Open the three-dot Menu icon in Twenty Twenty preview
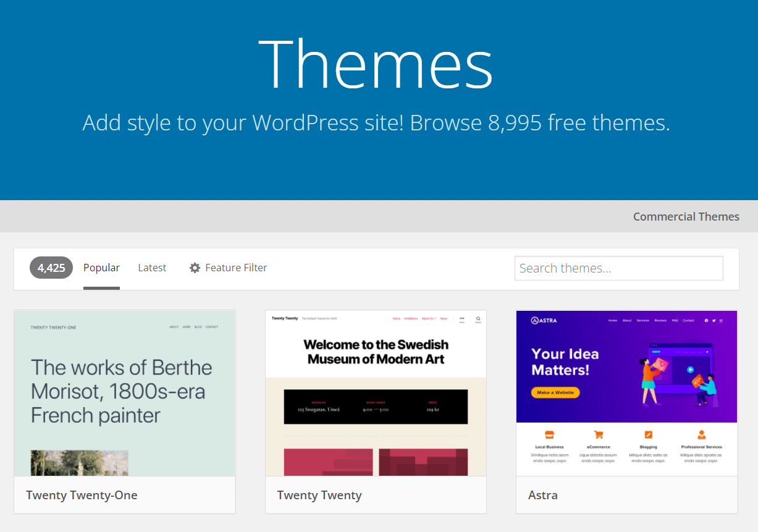Viewport: 758px width, 532px height. coord(462,318)
